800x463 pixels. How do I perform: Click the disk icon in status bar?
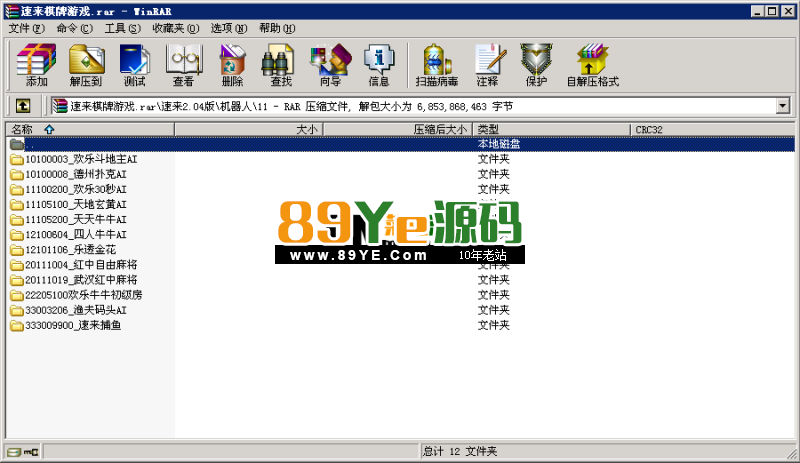point(14,452)
